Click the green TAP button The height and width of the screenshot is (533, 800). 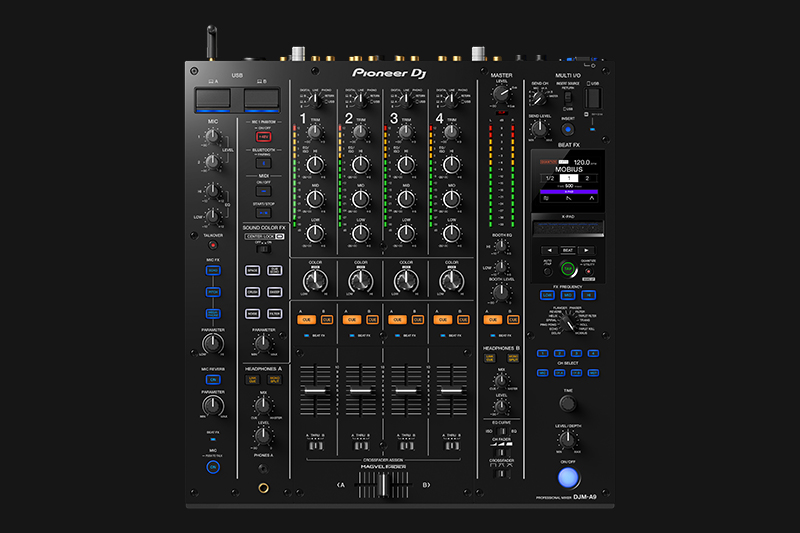click(568, 268)
